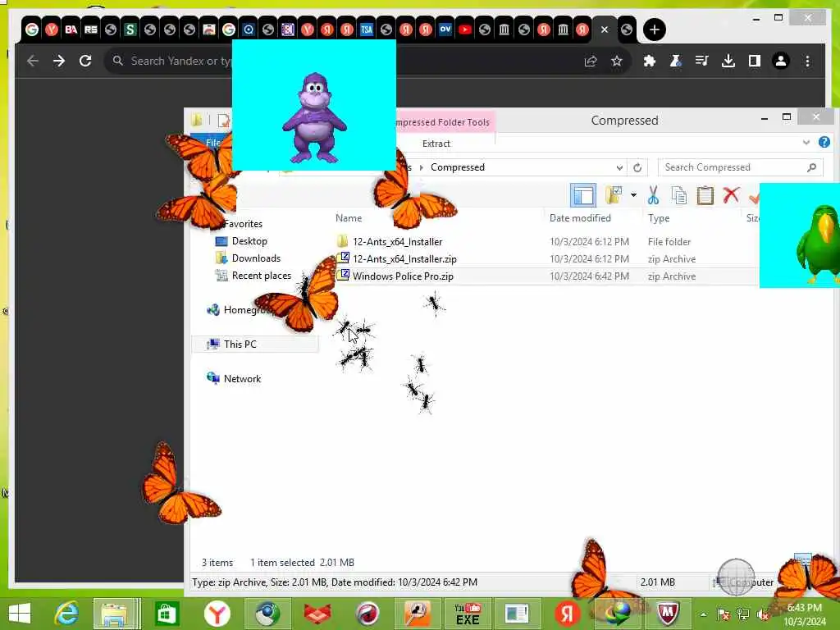Open the browser profile avatar
The width and height of the screenshot is (840, 630).
pyautogui.click(x=781, y=61)
